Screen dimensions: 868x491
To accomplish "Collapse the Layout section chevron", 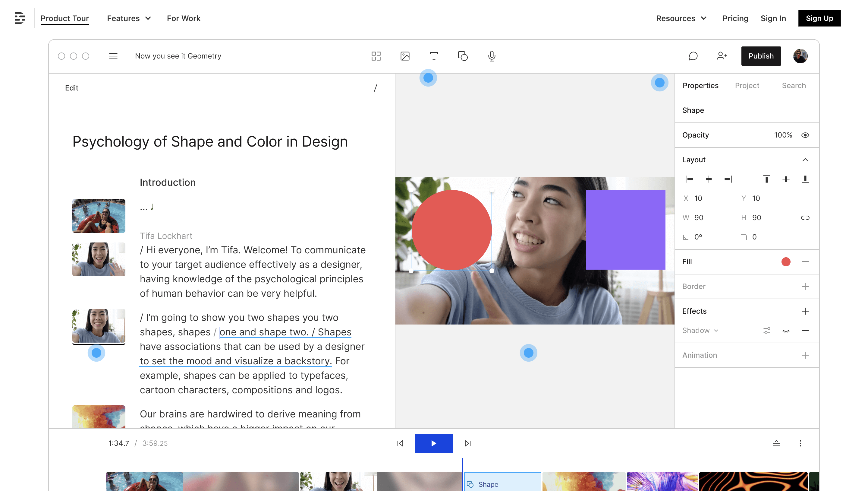I will (x=805, y=160).
